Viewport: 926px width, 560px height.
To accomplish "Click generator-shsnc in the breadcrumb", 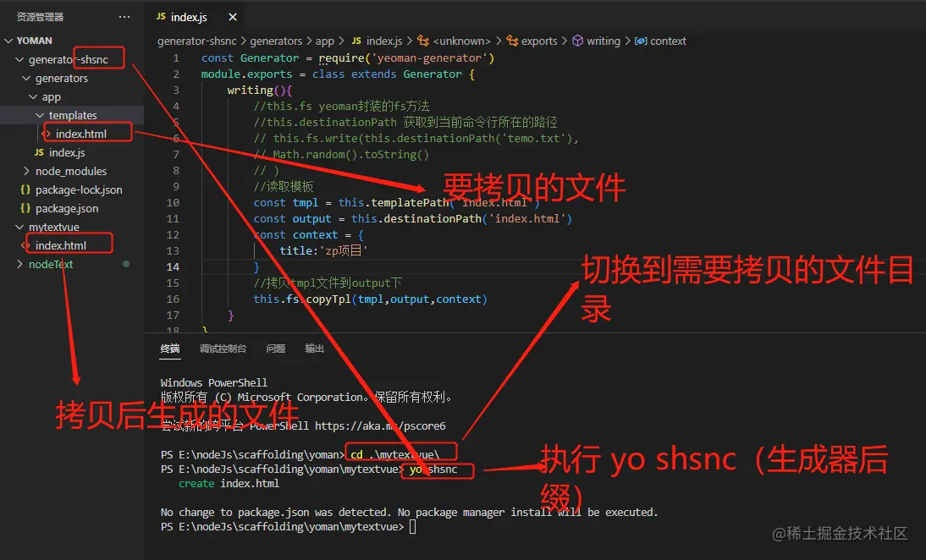I will (x=196, y=41).
